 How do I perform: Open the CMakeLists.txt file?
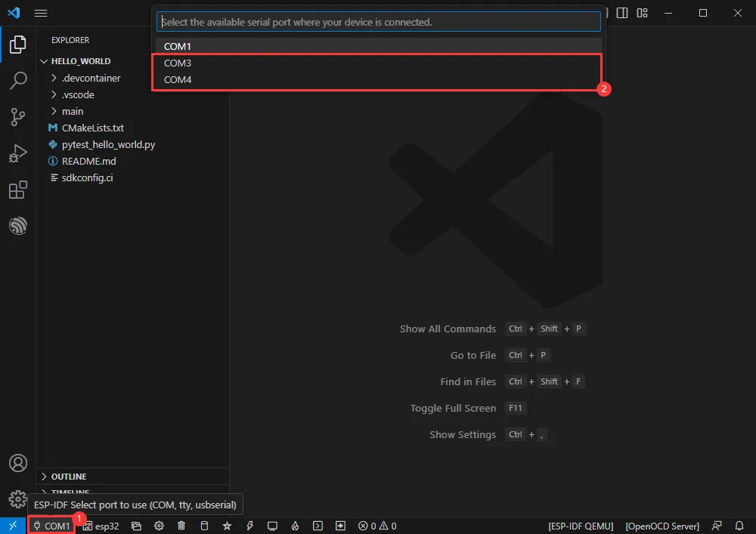[92, 128]
